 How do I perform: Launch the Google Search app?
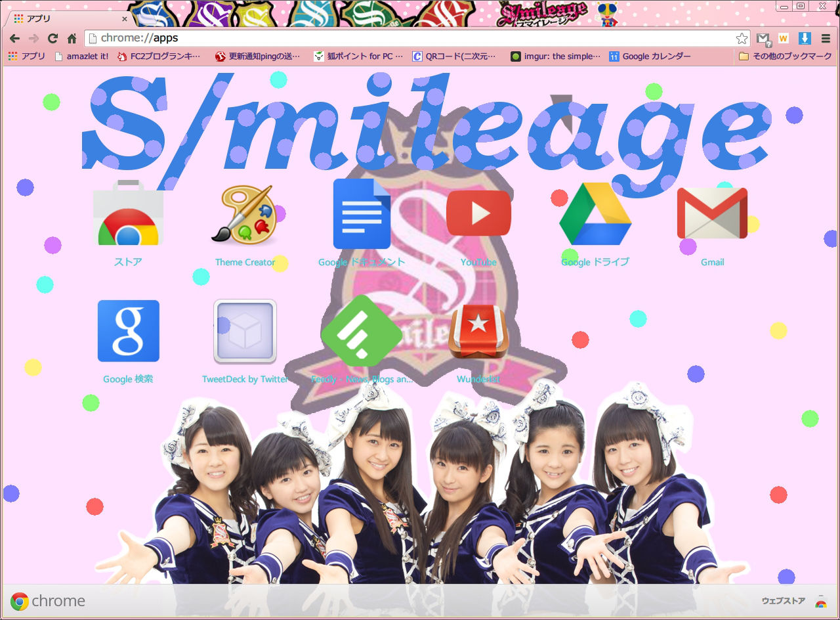(x=129, y=331)
